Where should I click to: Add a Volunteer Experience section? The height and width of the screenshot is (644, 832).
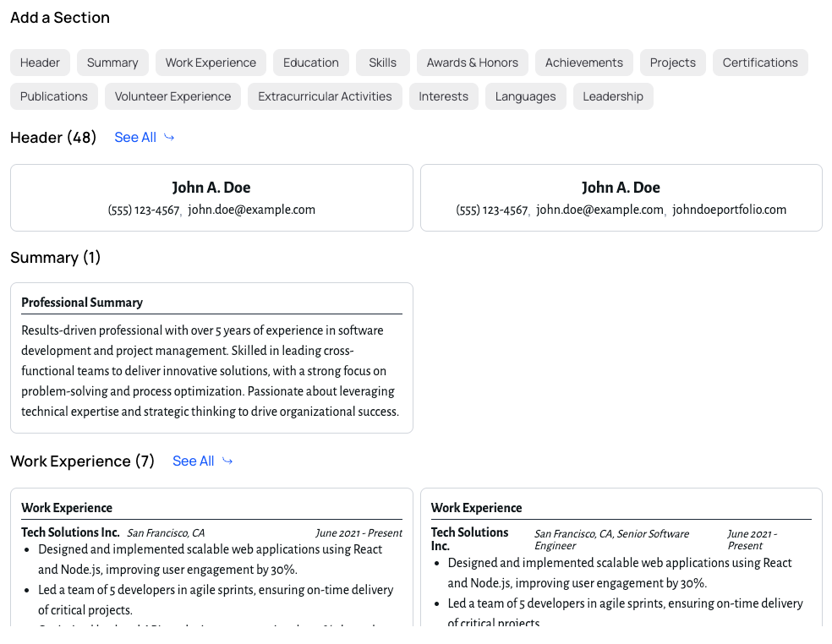click(172, 96)
